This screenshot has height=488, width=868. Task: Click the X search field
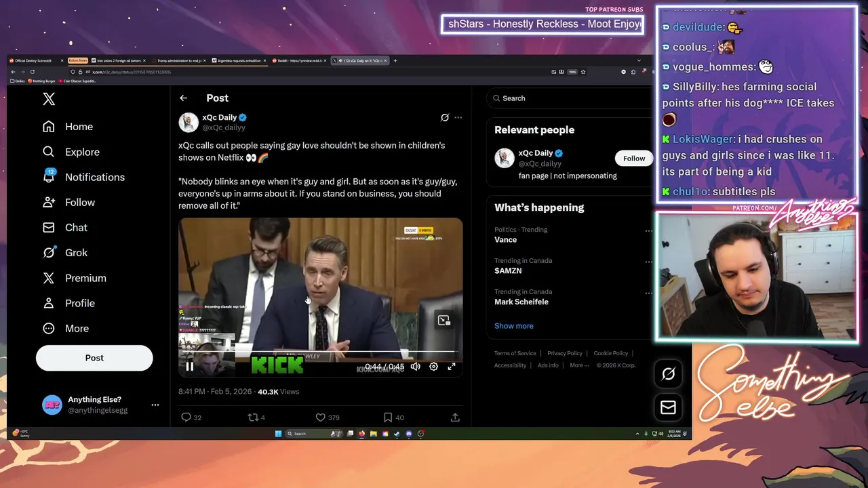point(570,98)
